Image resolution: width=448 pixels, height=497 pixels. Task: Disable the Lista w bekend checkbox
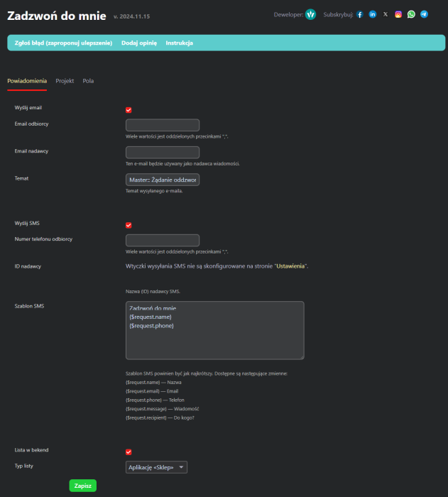coord(129,452)
